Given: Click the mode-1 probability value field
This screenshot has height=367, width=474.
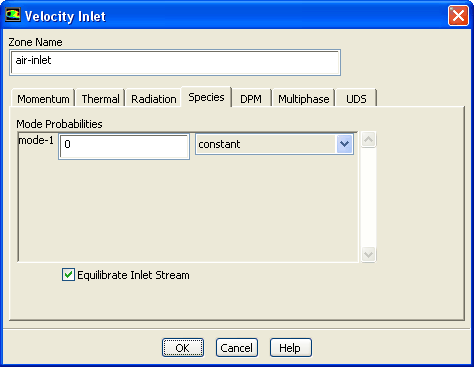Looking at the screenshot, I should (x=124, y=146).
